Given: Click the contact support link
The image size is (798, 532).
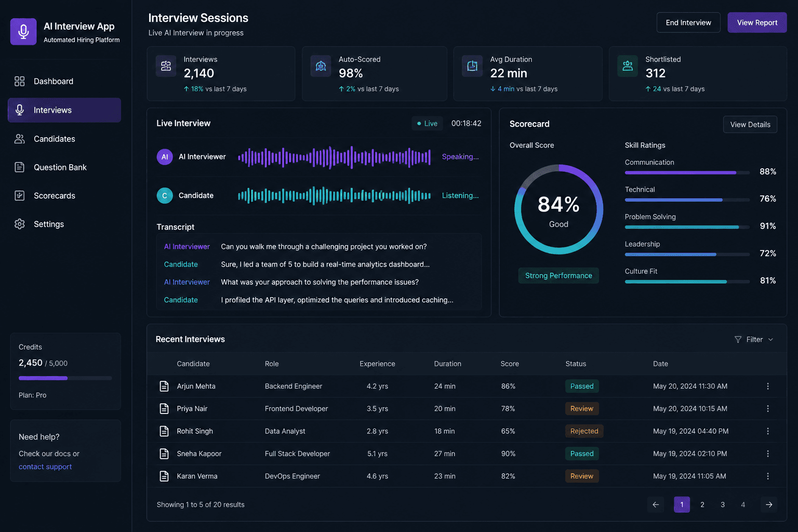Looking at the screenshot, I should [x=45, y=467].
